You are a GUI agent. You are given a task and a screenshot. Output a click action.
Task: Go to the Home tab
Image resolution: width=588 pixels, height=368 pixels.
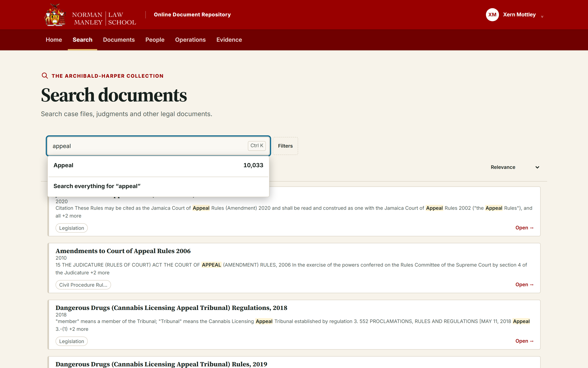tap(54, 40)
